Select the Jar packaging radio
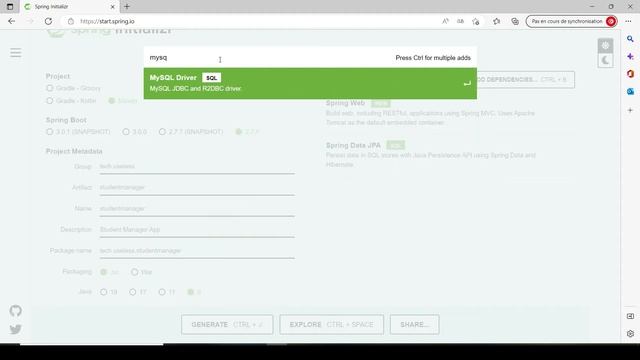640x360 pixels. [104, 272]
